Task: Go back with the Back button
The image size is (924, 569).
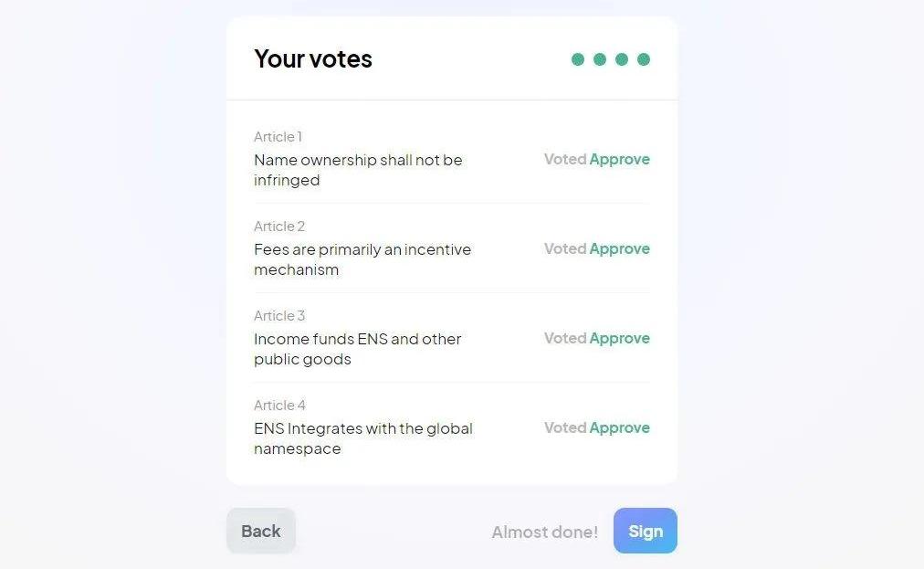Action: [x=261, y=532]
